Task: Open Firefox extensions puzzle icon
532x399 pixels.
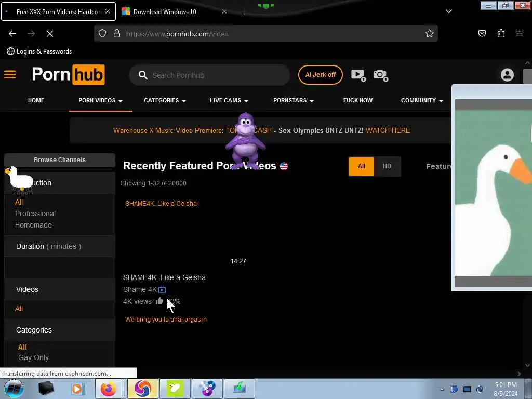Action: pos(501,33)
